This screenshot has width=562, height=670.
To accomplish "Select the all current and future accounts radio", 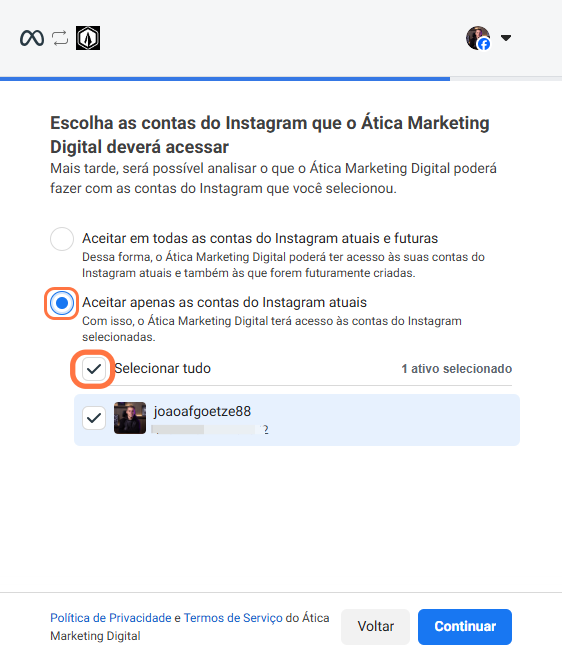I will click(x=62, y=239).
